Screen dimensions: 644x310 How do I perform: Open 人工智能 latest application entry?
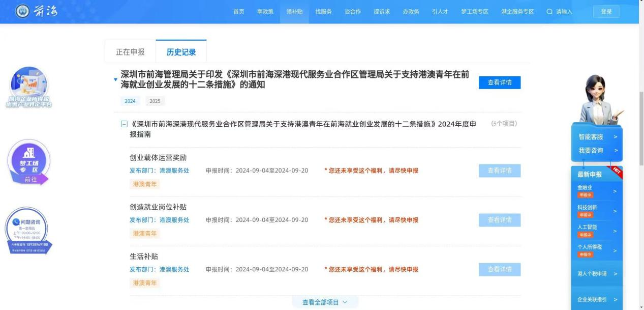[x=597, y=231]
